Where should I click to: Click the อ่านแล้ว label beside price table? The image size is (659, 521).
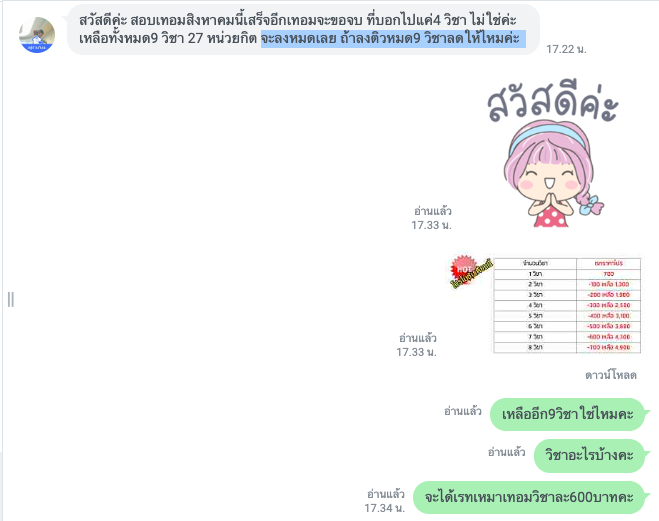(418, 338)
